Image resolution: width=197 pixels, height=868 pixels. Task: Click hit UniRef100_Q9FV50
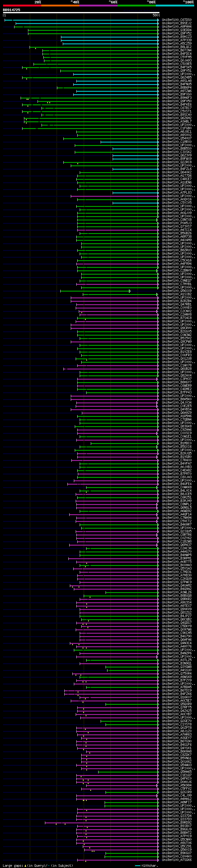177,101
